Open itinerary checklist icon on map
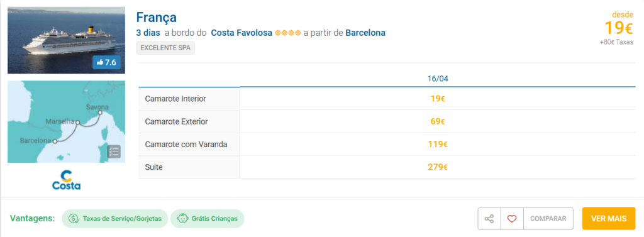This screenshot has height=237, width=644. click(x=114, y=151)
